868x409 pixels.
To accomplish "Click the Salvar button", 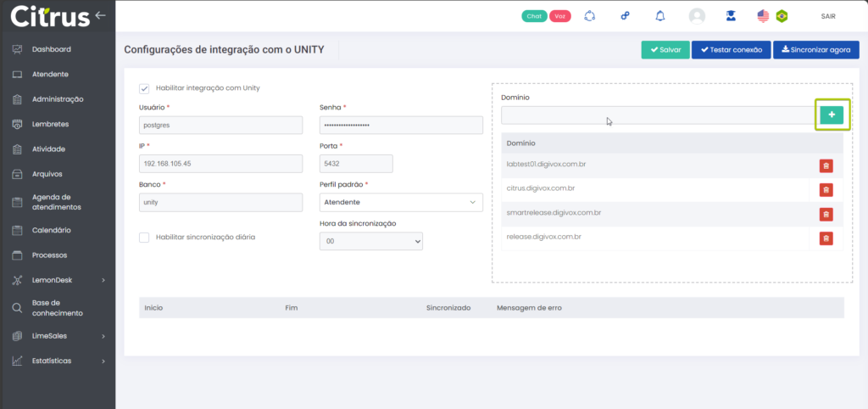I will pos(665,50).
